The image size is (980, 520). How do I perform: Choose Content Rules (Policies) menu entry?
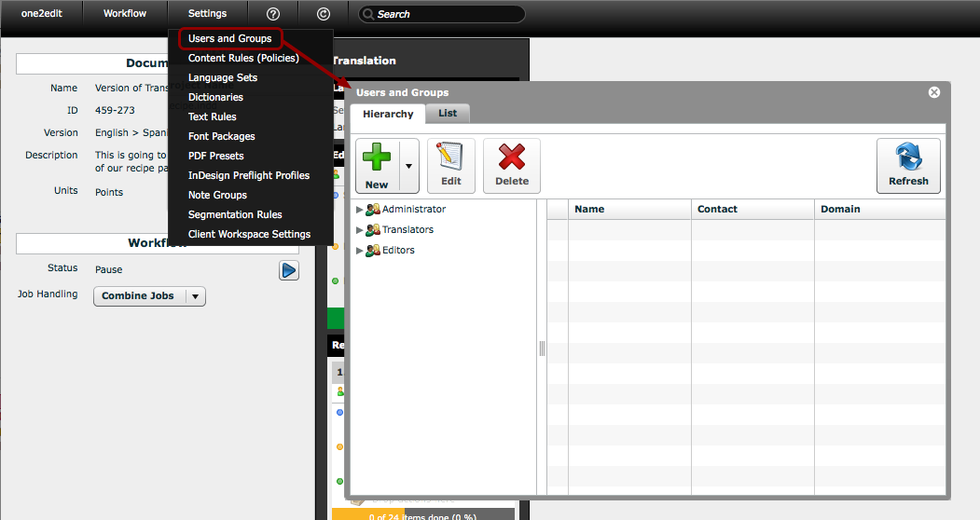point(243,58)
